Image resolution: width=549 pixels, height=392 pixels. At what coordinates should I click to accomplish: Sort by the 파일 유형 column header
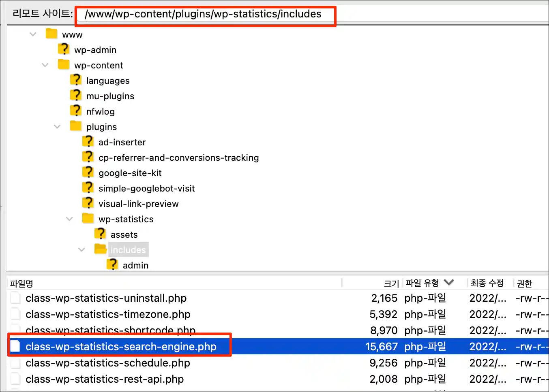422,283
